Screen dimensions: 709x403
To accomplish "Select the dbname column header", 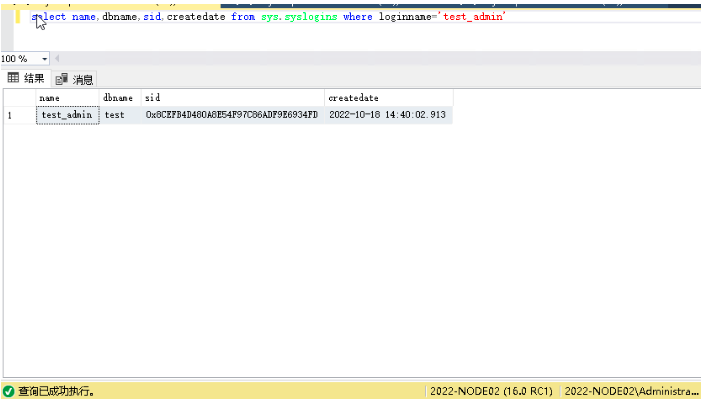I will (120, 98).
